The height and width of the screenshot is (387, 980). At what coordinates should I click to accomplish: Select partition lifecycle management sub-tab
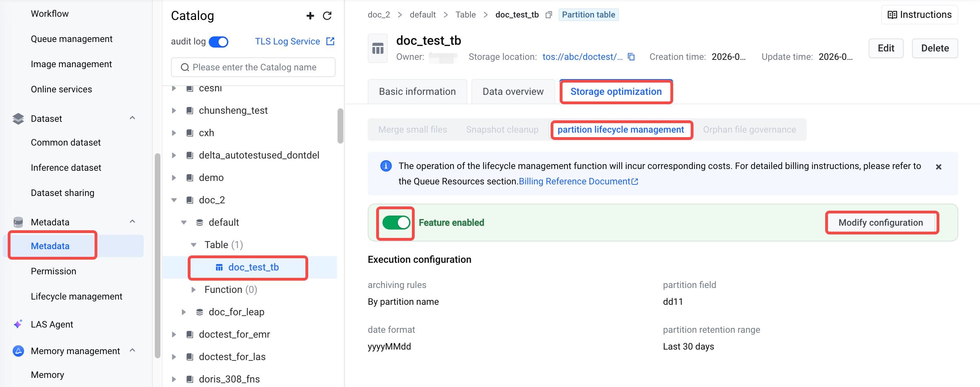tap(621, 129)
